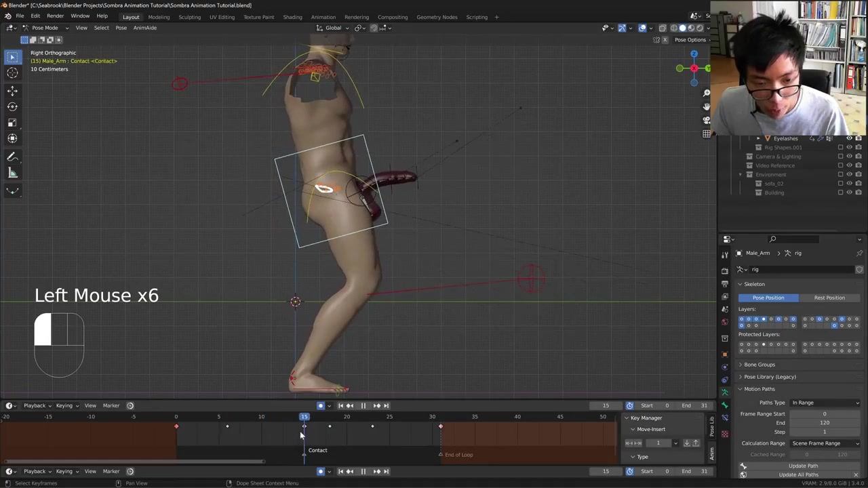
Task: Click the End of Loop timeline marker
Action: tap(441, 455)
